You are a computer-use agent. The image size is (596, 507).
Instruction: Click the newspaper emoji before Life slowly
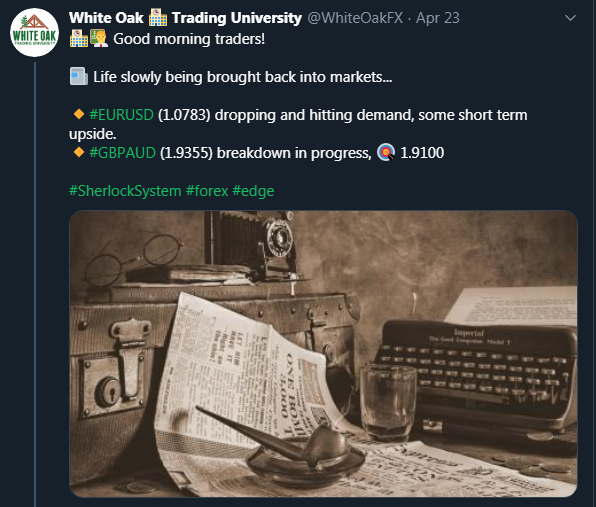(x=79, y=76)
